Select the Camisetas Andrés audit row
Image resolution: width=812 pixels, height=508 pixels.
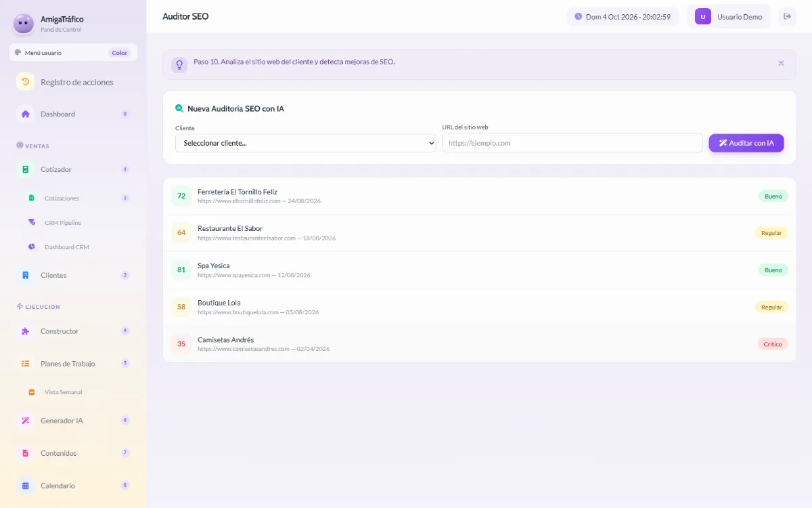480,344
